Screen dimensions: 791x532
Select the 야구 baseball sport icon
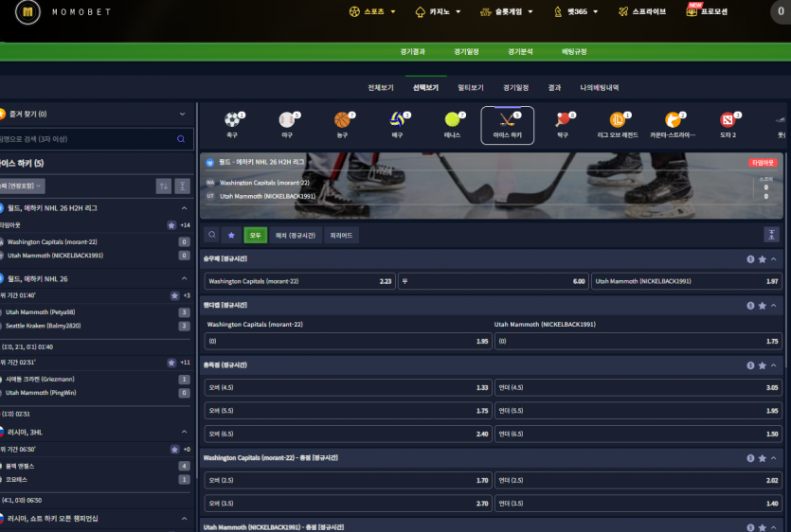[287, 125]
